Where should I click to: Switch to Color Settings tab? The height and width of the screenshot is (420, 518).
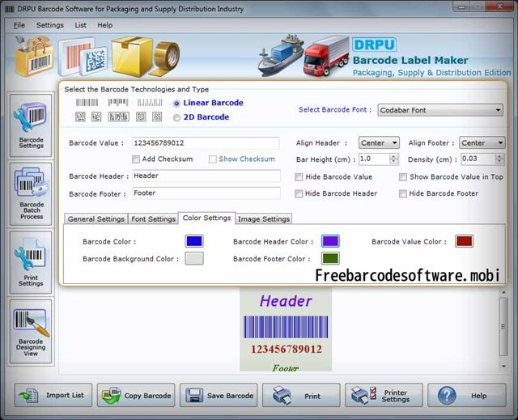[x=207, y=218]
